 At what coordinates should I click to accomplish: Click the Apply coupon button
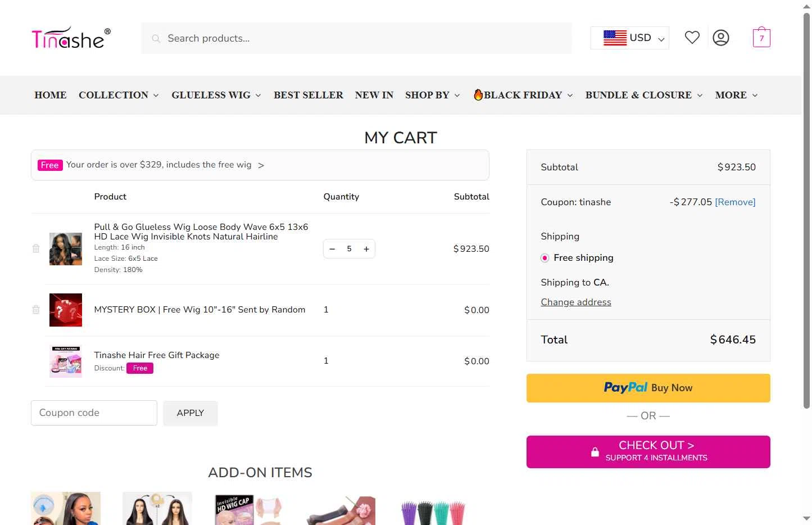point(190,413)
